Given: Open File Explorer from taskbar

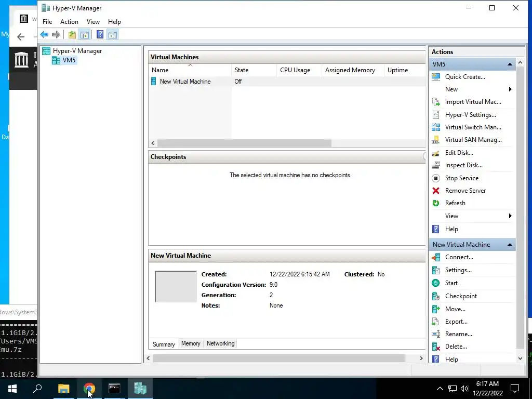Looking at the screenshot, I should pyautogui.click(x=64, y=389).
